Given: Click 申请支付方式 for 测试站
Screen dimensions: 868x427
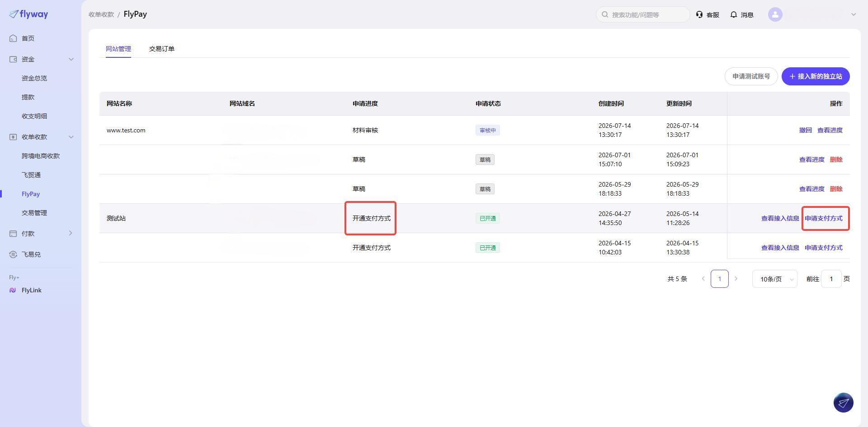Looking at the screenshot, I should pos(823,218).
